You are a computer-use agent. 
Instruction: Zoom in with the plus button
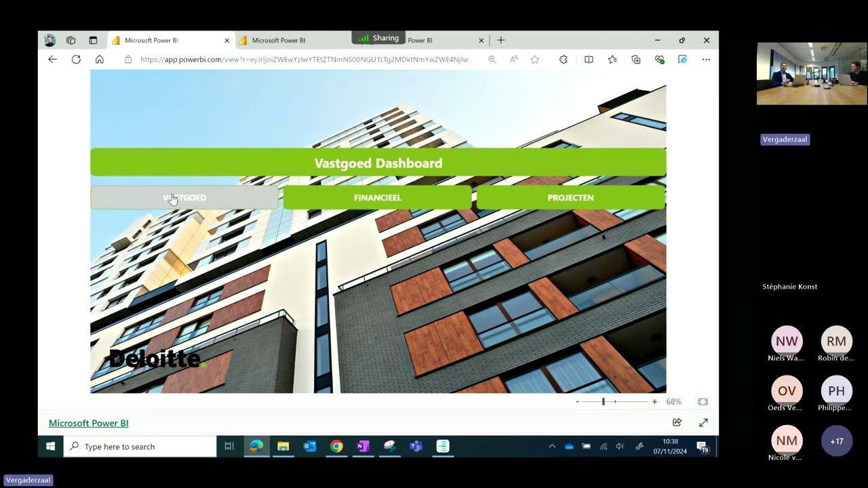point(654,402)
